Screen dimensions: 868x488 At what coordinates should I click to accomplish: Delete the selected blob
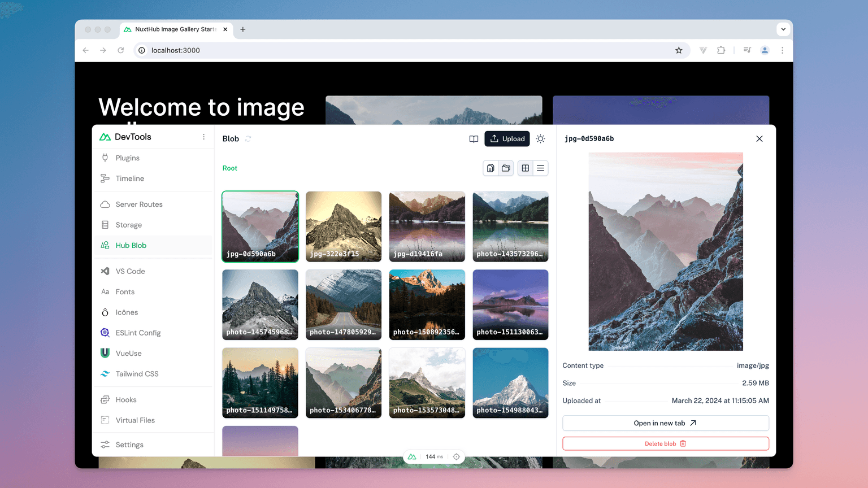pyautogui.click(x=665, y=443)
